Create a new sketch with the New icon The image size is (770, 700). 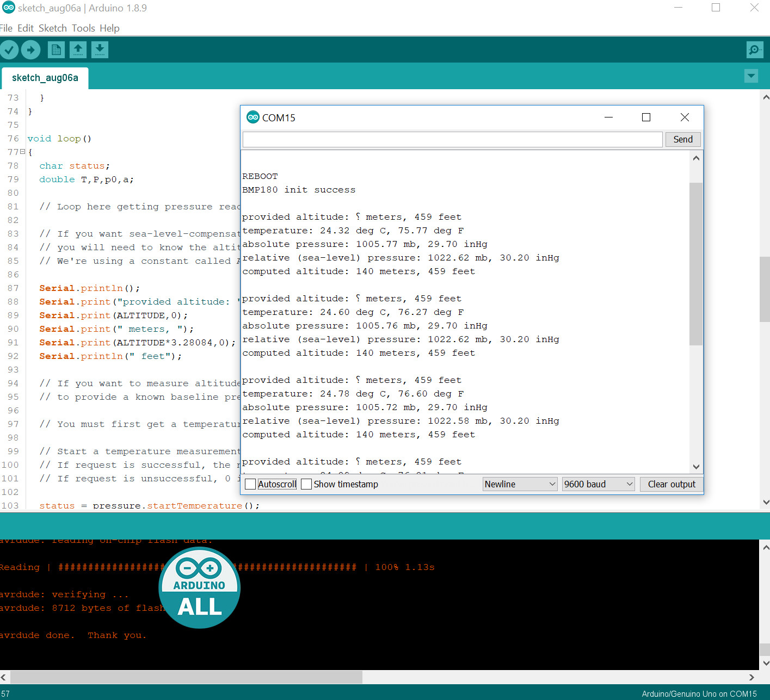point(56,50)
